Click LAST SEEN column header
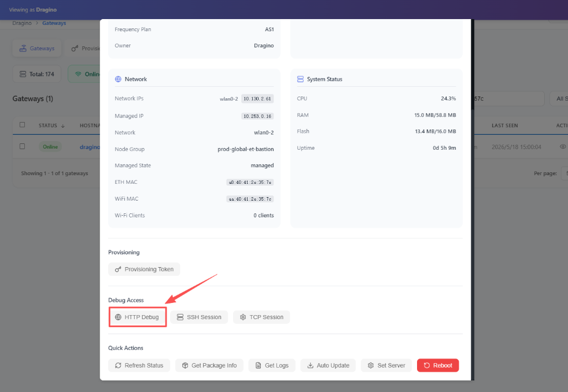This screenshot has width=568, height=392. (504, 125)
